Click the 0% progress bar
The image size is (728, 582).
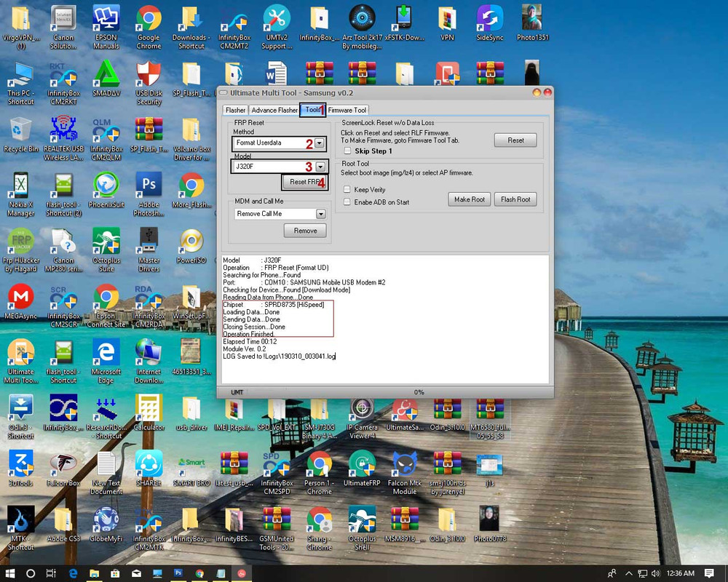pyautogui.click(x=419, y=392)
